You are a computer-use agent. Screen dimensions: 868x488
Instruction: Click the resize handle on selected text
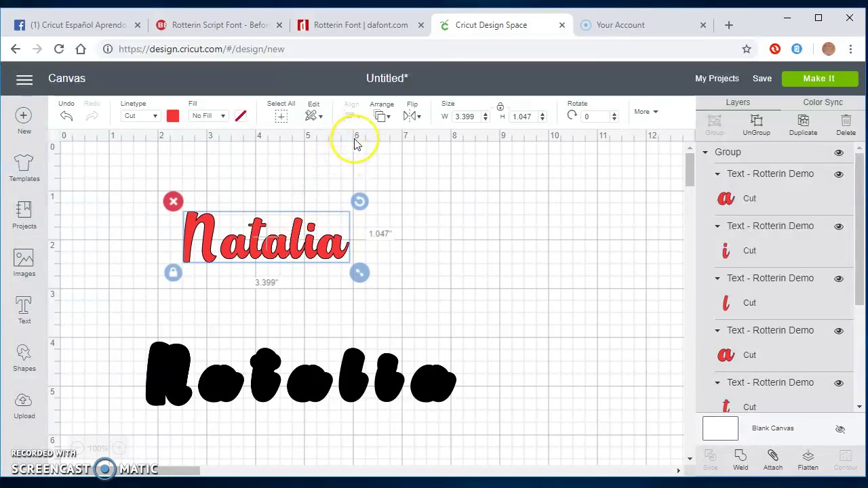(x=359, y=272)
